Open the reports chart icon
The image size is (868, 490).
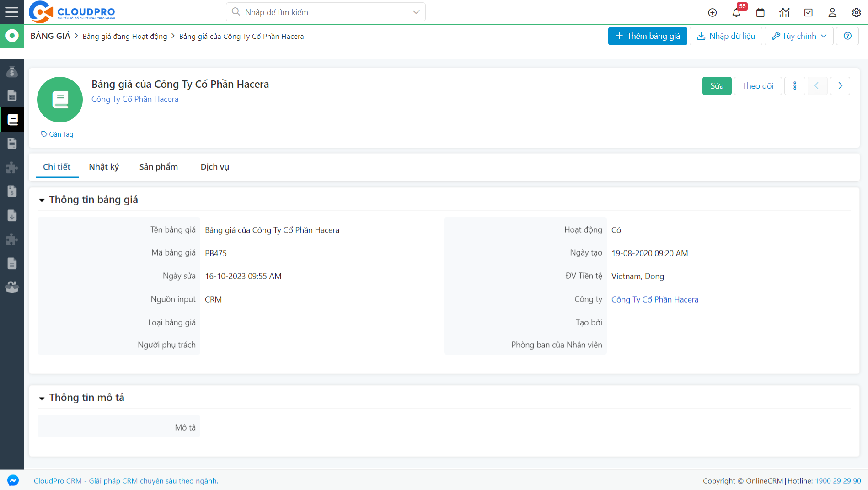[784, 12]
